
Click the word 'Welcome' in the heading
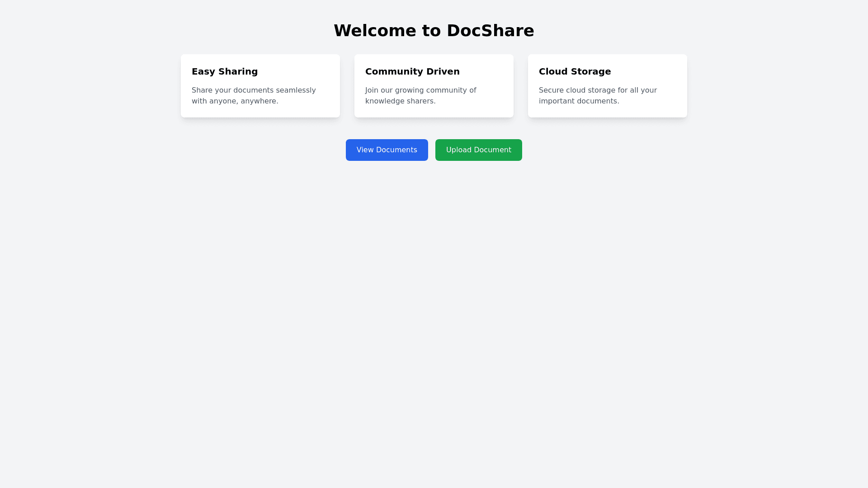tap(375, 31)
